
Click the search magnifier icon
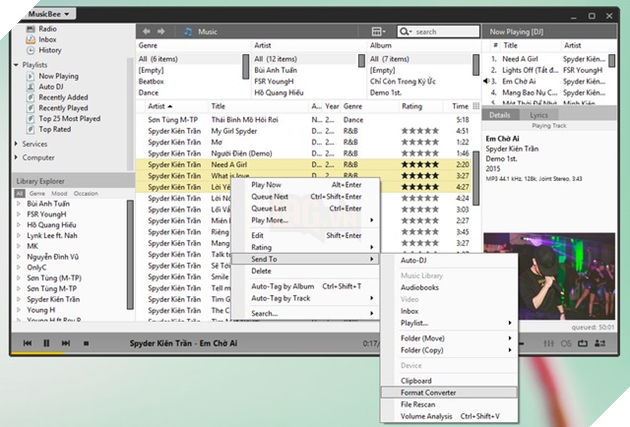click(404, 32)
